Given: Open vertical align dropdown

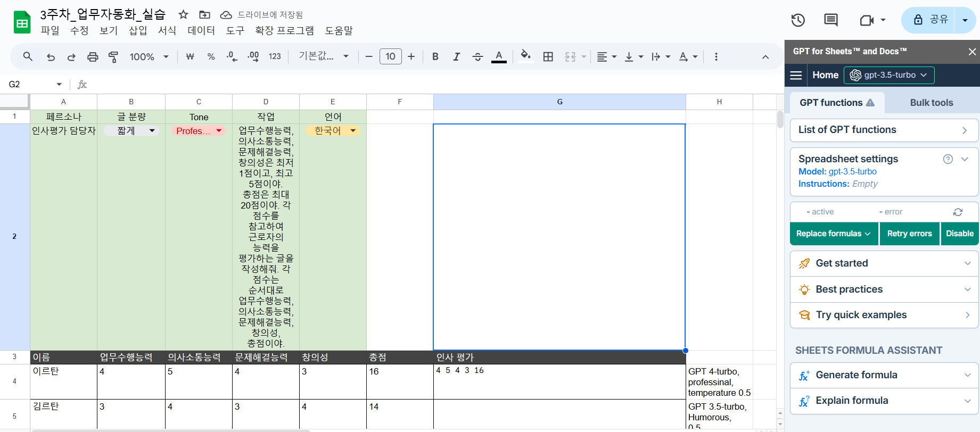Looking at the screenshot, I should (x=633, y=56).
